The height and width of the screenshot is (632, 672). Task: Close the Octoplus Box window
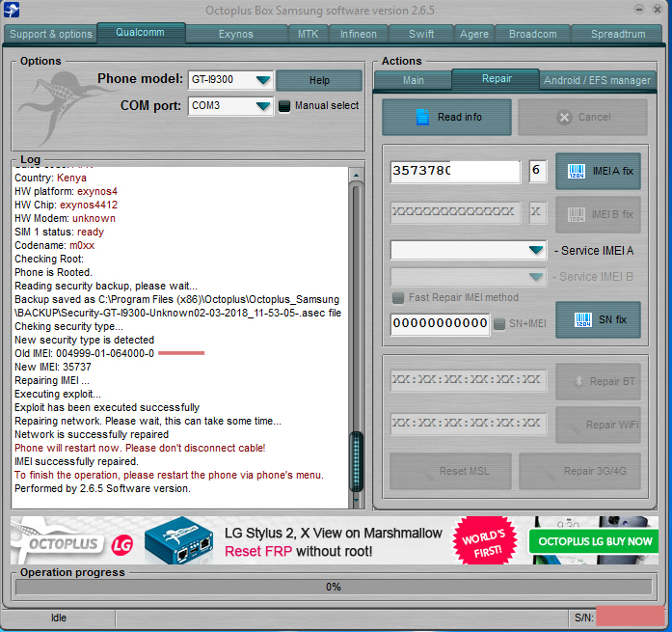(x=657, y=10)
